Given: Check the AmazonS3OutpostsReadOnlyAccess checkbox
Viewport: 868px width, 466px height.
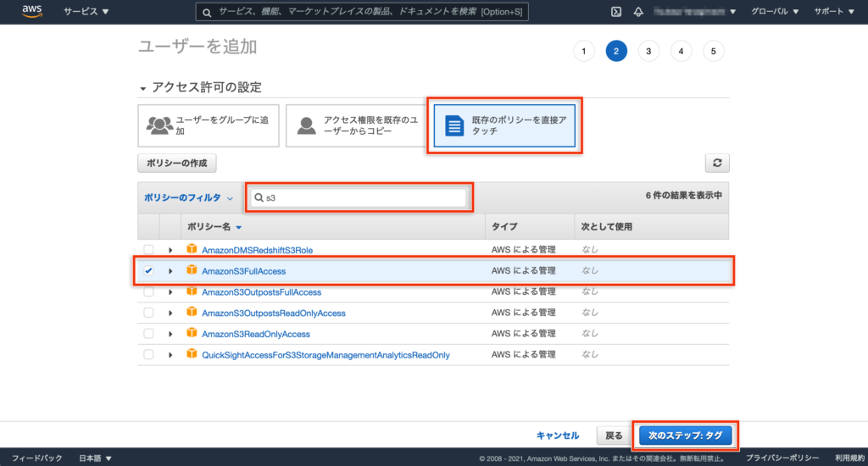Looking at the screenshot, I should point(148,313).
